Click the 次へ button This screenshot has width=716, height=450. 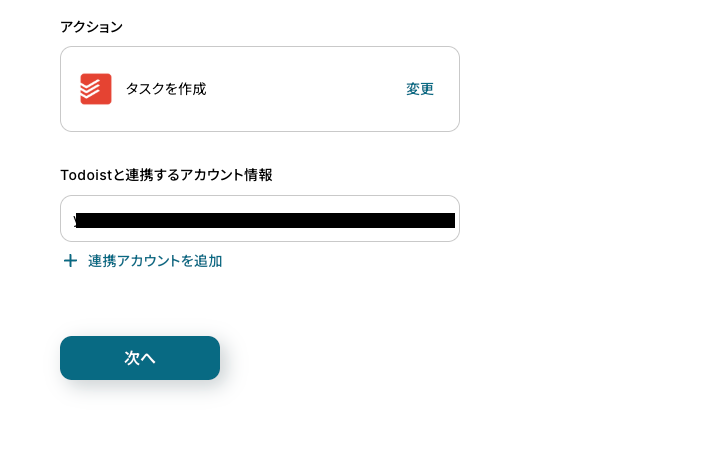[140, 358]
